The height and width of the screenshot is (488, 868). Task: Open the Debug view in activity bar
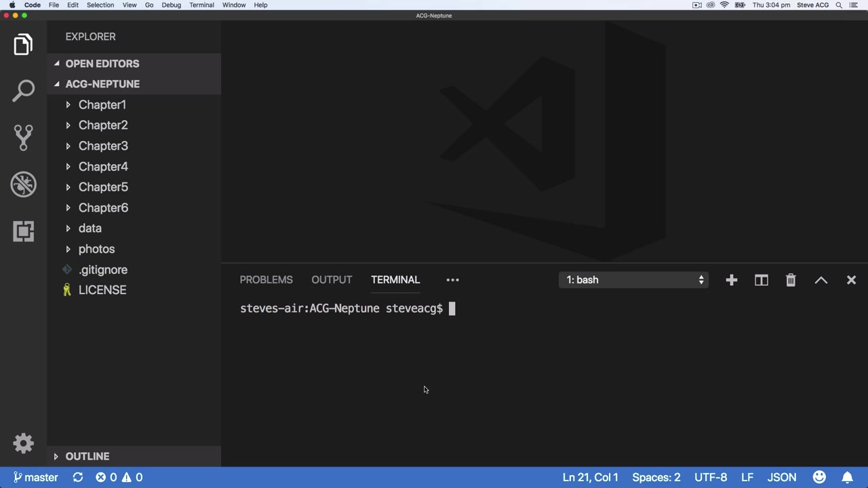(x=23, y=184)
